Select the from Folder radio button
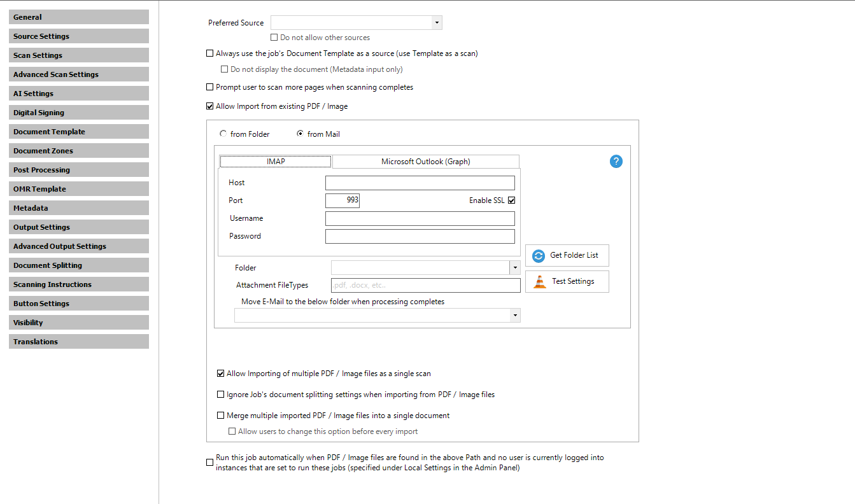Viewport: 855px width, 504px height. (223, 134)
